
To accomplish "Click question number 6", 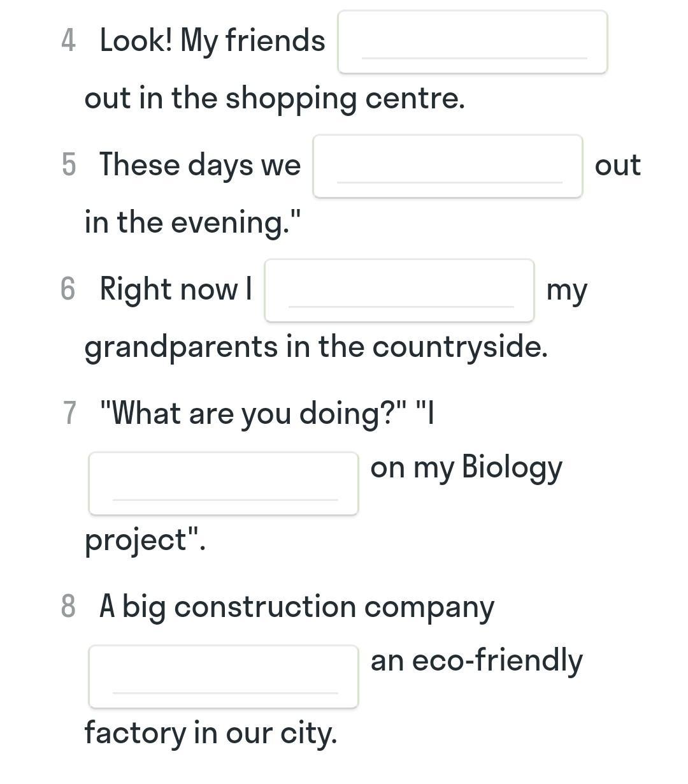I will point(68,289).
